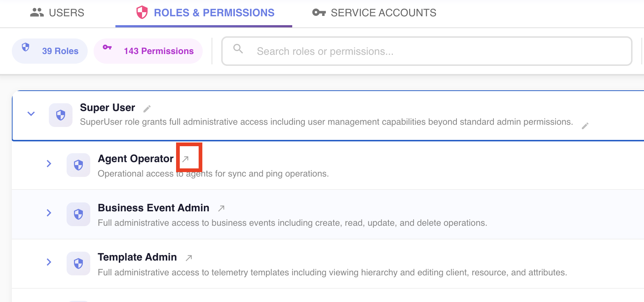Switch to the Users tab

tap(57, 13)
